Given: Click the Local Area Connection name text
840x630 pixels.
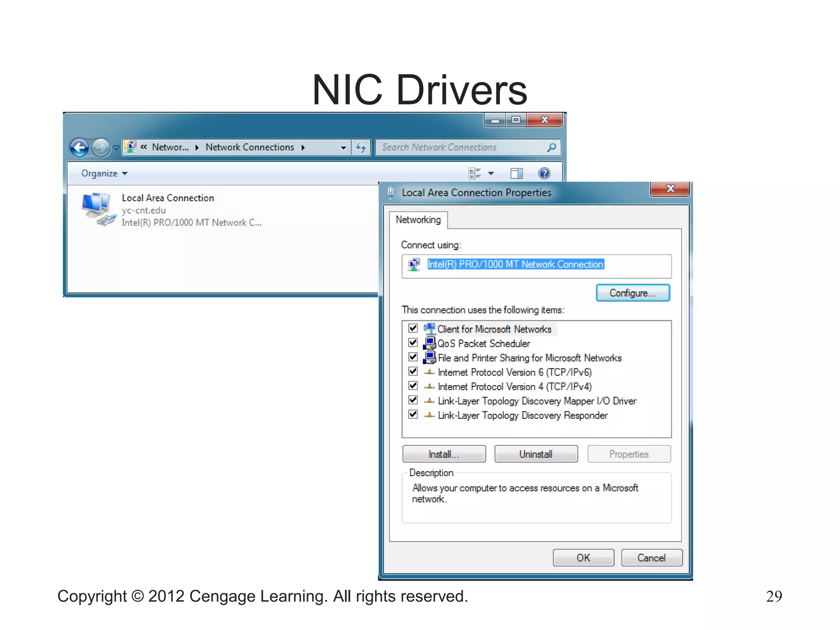Looking at the screenshot, I should pos(168,198).
